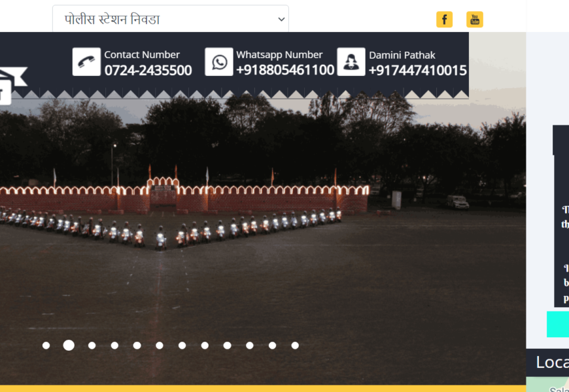The height and width of the screenshot is (392, 569).
Task: Select the ninth carousel slide dot
Action: coord(227,346)
